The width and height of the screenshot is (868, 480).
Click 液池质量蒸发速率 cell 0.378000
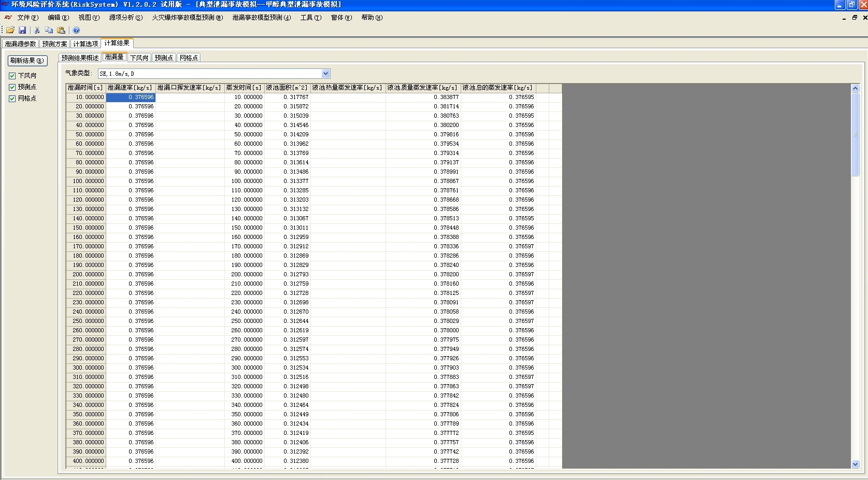coord(423,331)
